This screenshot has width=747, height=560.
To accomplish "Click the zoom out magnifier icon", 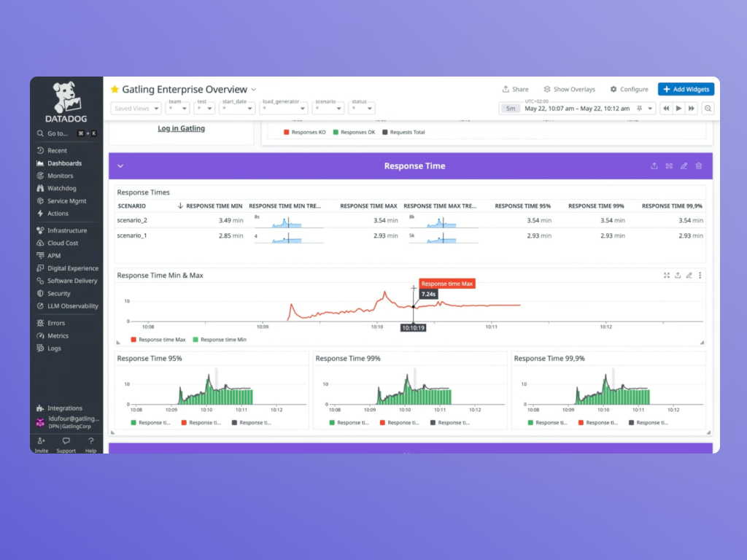I will click(x=708, y=109).
